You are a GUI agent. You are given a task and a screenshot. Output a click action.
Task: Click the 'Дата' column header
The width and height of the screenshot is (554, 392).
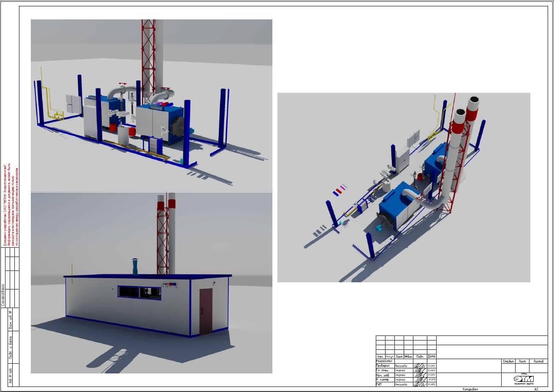[431, 357]
